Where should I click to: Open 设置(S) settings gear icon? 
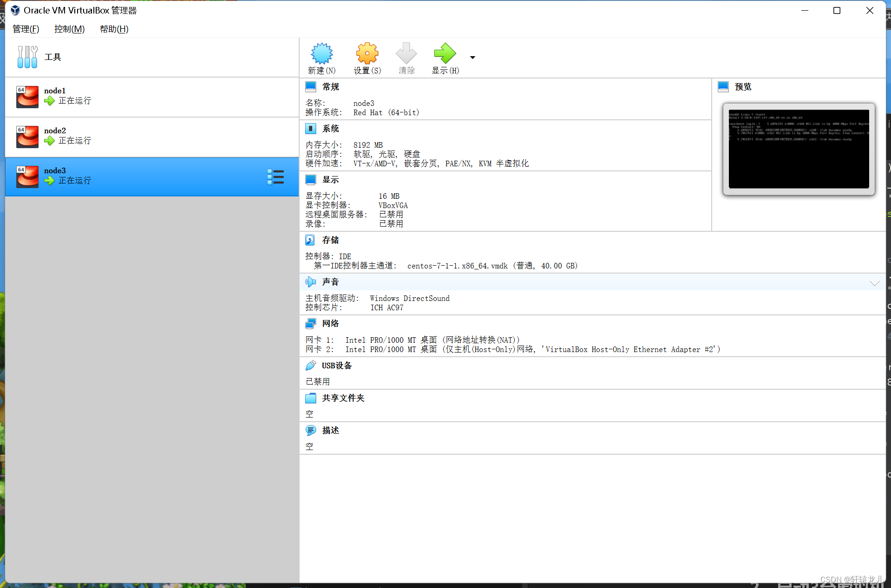tap(367, 54)
